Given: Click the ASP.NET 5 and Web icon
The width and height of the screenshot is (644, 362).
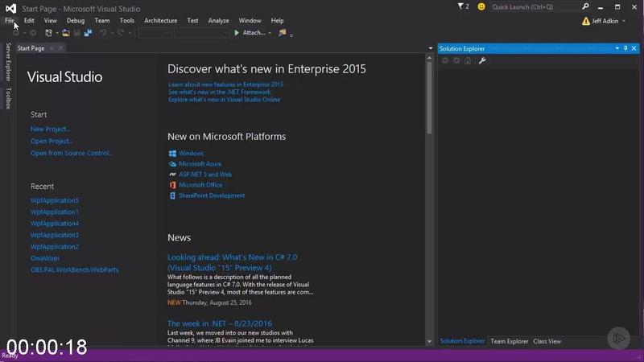Looking at the screenshot, I should [172, 175].
